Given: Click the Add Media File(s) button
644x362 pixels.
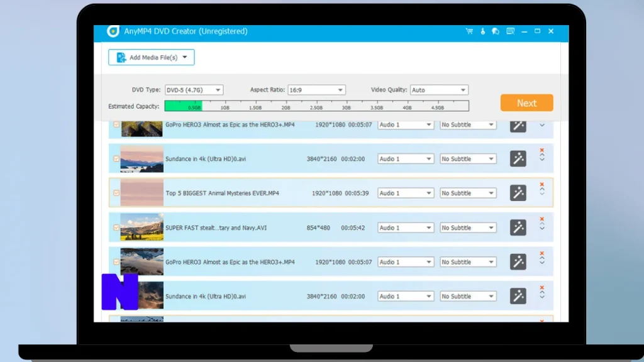Looking at the screenshot, I should (x=151, y=57).
